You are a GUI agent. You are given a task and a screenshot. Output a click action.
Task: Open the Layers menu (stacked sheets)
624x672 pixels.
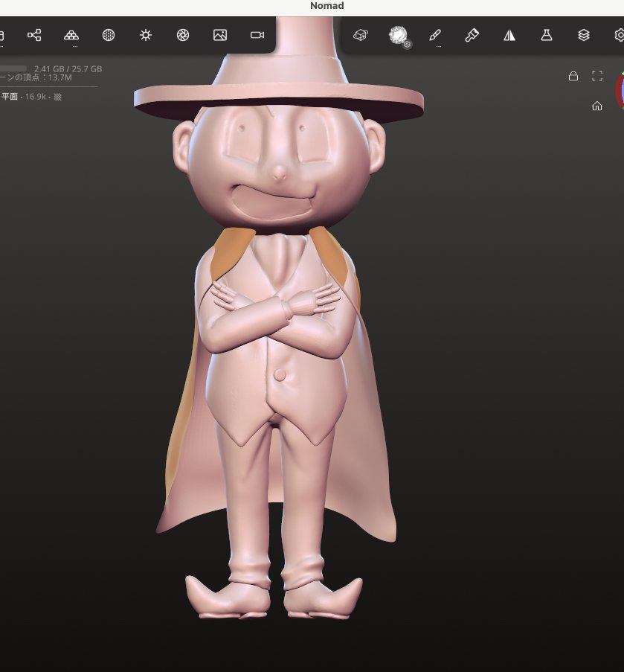[x=584, y=35]
